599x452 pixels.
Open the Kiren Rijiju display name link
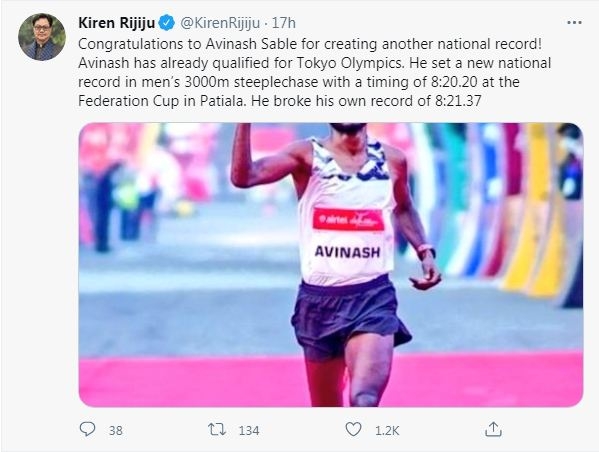(x=117, y=23)
